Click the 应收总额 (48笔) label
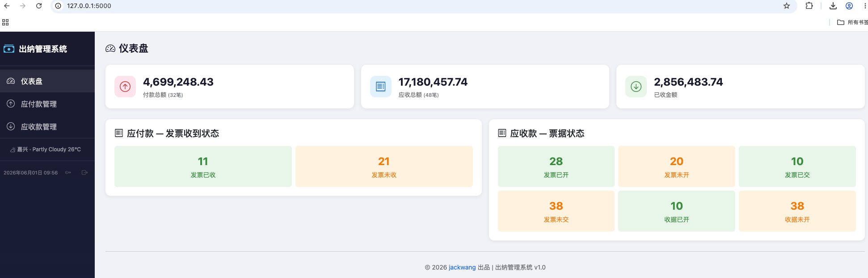The image size is (868, 278). 419,95
